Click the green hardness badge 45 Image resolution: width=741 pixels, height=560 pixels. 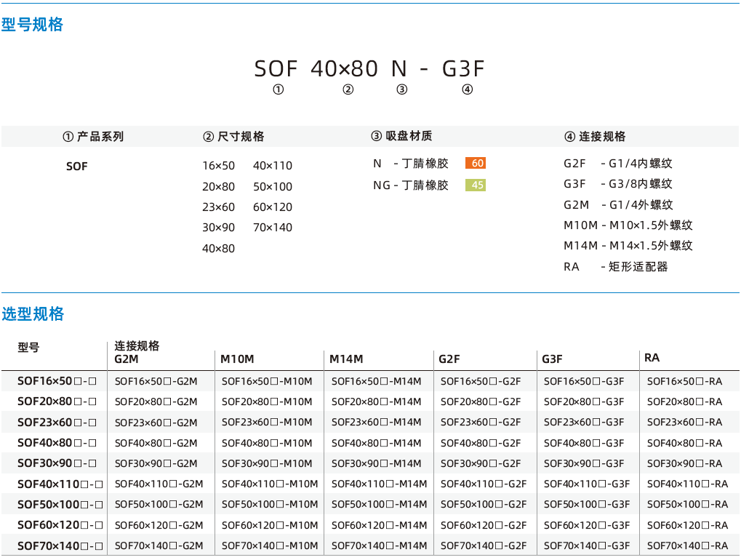(476, 185)
